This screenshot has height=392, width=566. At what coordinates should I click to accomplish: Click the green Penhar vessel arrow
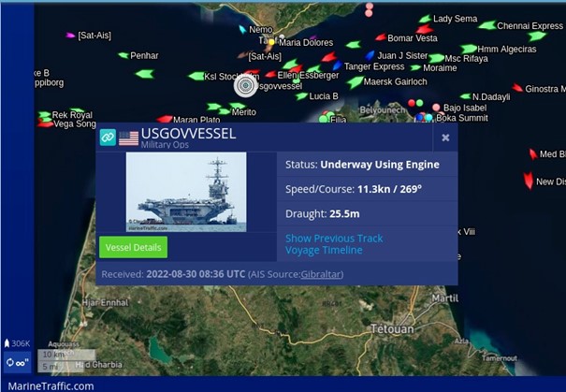[x=123, y=55]
